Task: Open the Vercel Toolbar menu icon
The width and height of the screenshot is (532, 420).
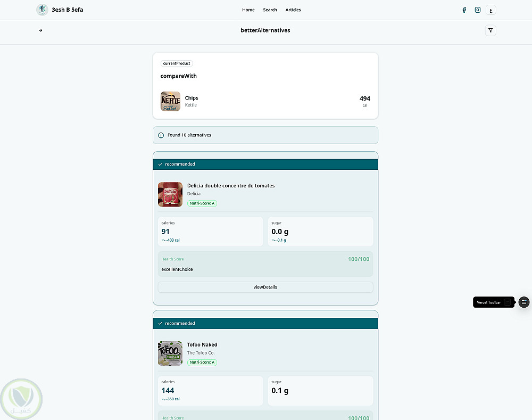Action: coord(523,302)
